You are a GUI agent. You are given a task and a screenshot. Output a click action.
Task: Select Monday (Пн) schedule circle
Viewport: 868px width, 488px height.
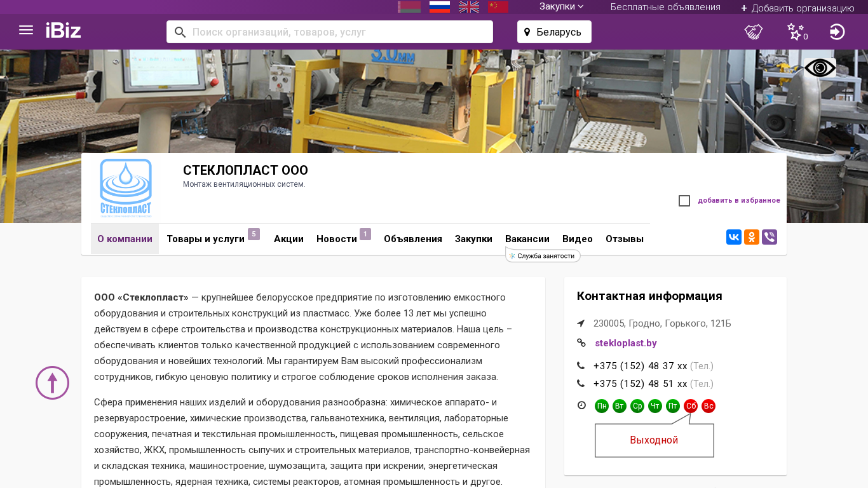pyautogui.click(x=602, y=406)
